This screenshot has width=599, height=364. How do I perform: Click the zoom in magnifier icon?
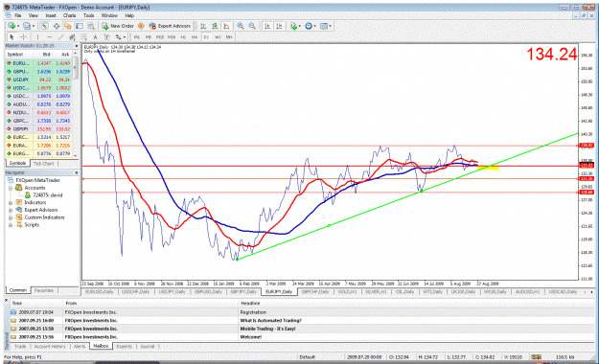pos(241,26)
